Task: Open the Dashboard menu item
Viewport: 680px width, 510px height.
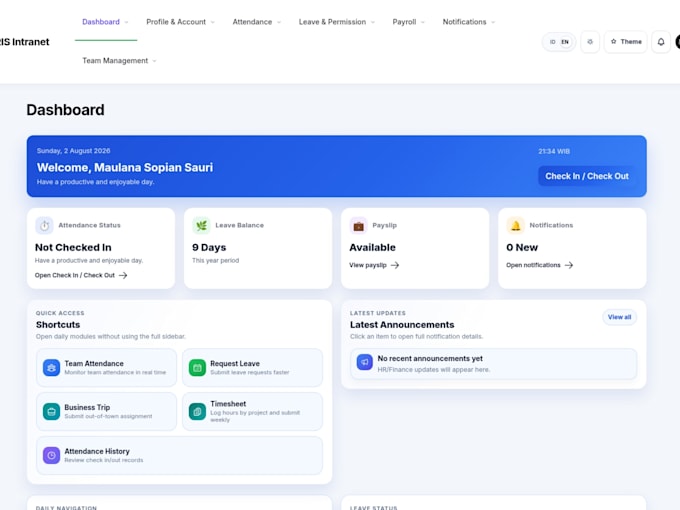Action: [x=101, y=22]
